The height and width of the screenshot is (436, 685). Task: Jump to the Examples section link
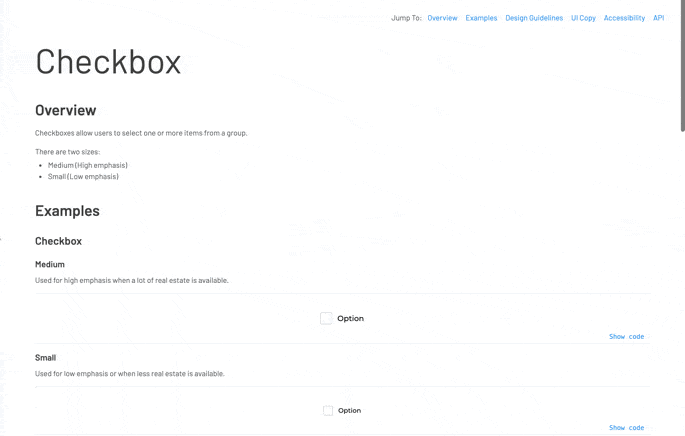click(481, 18)
